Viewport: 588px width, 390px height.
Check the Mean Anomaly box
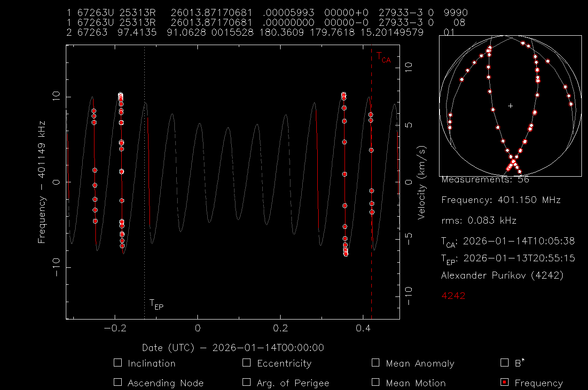(375, 363)
